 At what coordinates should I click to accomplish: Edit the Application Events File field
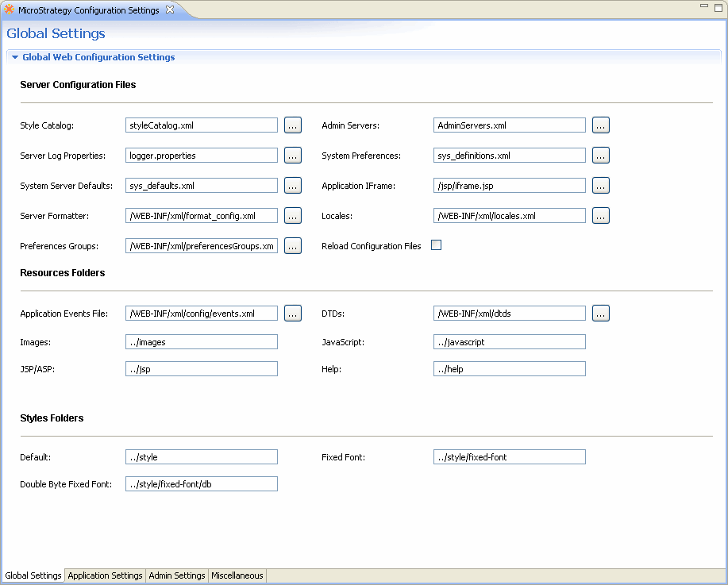pos(202,313)
